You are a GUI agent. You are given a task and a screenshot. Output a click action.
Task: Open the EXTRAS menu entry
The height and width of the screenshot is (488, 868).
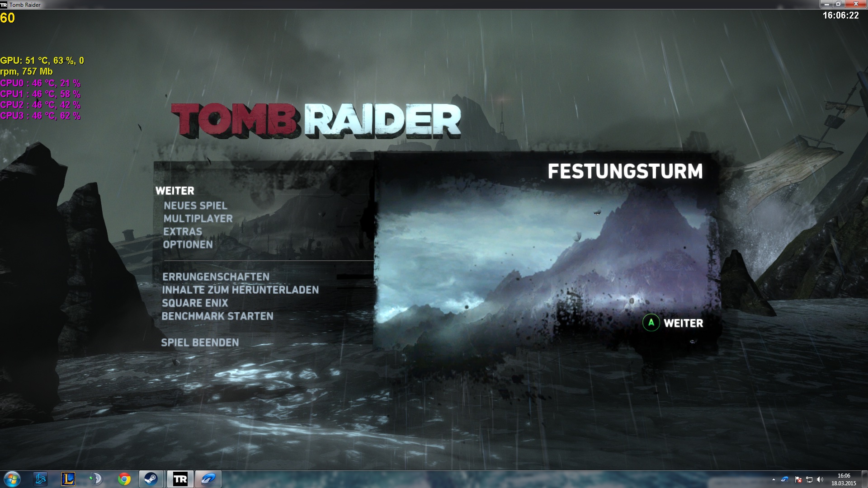183,231
